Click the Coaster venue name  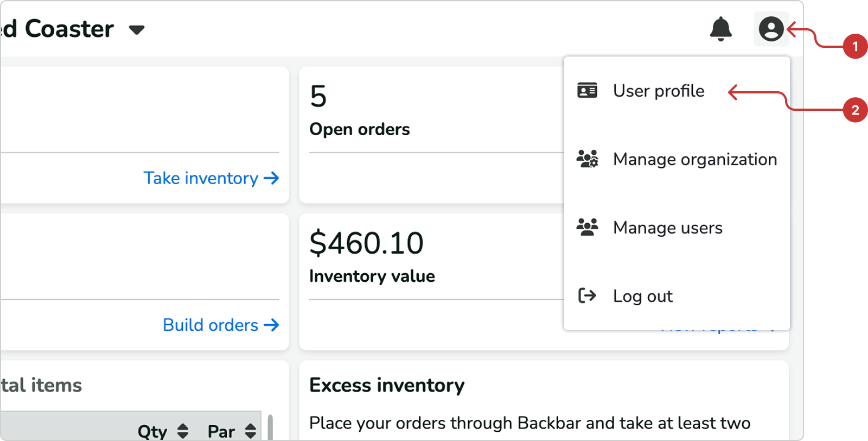click(x=58, y=29)
